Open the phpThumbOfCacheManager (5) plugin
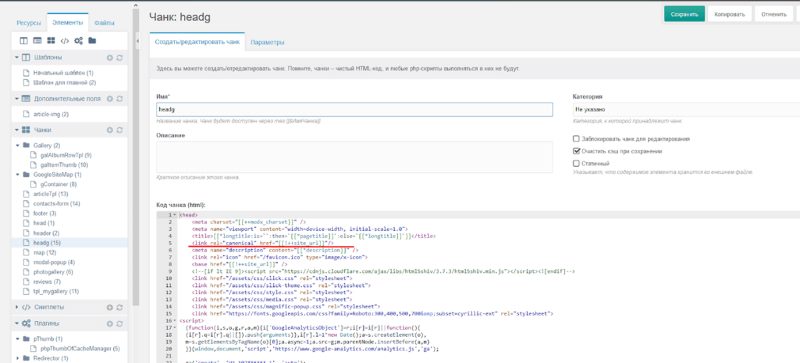800x363 pixels. (80, 349)
